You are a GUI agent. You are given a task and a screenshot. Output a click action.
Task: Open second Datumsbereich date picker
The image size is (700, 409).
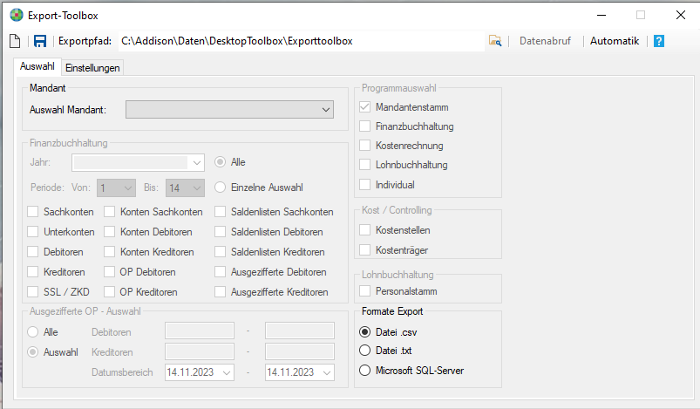pos(300,372)
